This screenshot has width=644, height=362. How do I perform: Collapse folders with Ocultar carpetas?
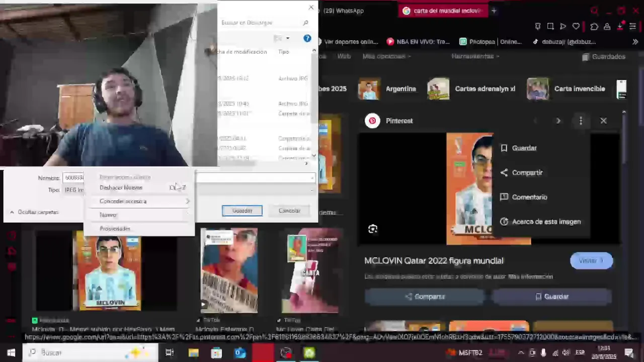(34, 212)
